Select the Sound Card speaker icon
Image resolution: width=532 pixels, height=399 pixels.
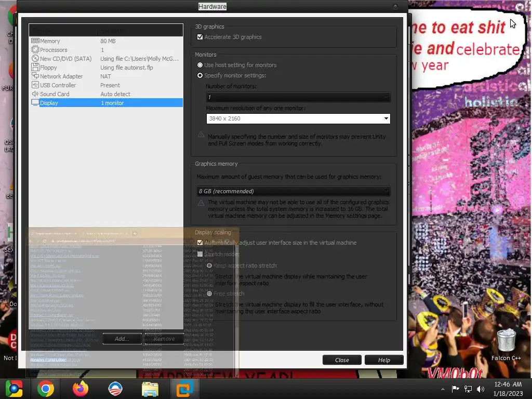tap(35, 94)
